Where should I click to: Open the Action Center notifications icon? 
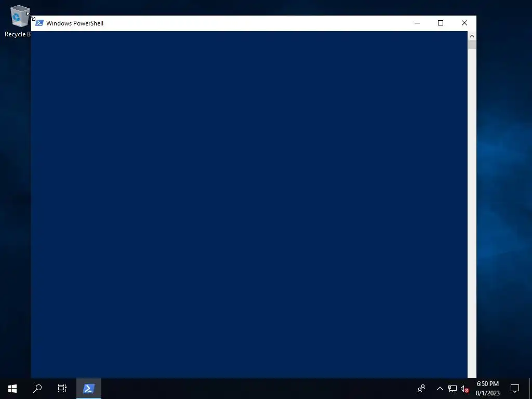[515, 389]
